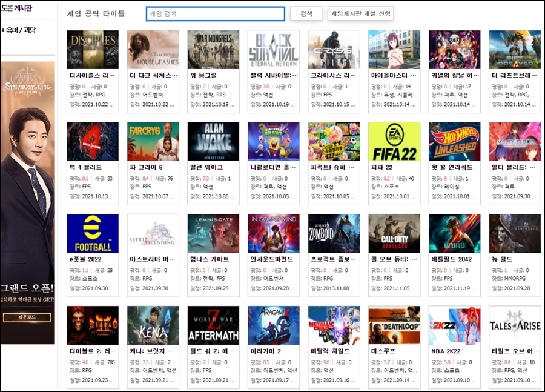Screen dimensions: 545x392
Task: Open the Kena cover thumbnail
Action: [x=153, y=325]
